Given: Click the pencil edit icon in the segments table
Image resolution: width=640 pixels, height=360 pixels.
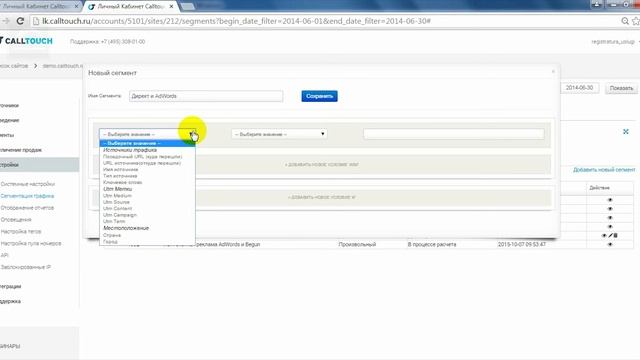Looking at the screenshot, I should tap(610, 236).
